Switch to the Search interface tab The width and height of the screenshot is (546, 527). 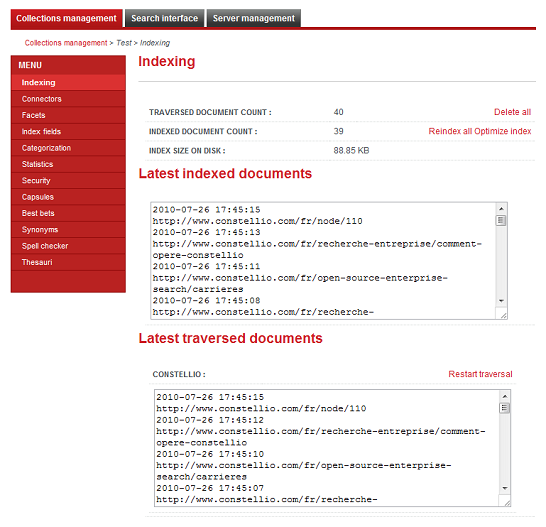pyautogui.click(x=164, y=18)
